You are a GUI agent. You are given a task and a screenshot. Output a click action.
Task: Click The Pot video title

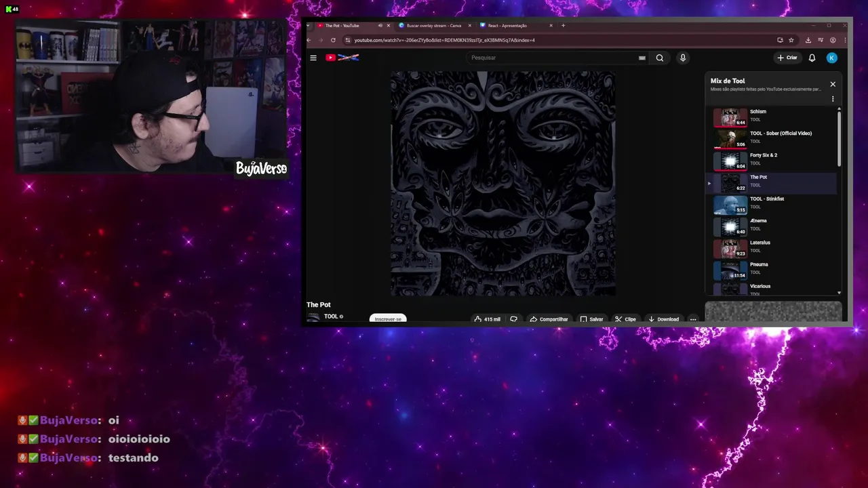click(x=319, y=305)
